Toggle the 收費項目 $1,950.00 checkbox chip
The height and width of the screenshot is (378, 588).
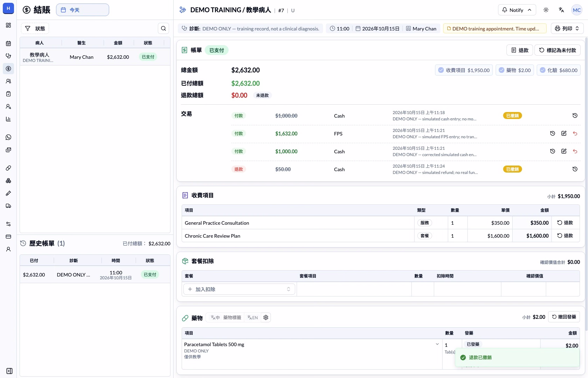pyautogui.click(x=464, y=70)
